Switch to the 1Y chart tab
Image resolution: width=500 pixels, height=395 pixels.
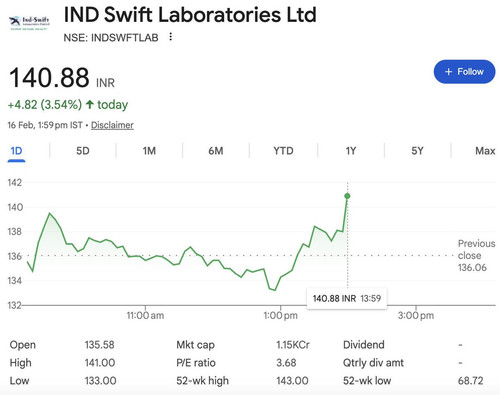coord(351,151)
